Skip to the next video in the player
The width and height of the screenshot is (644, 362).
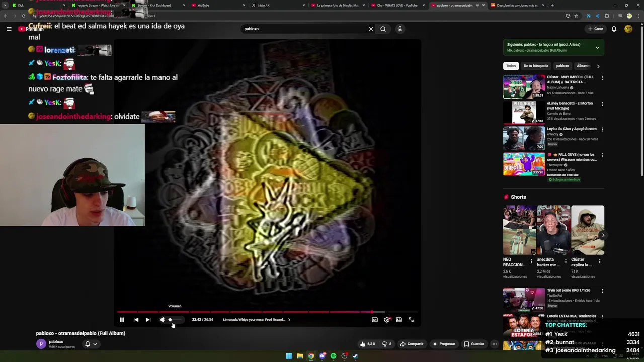[148, 320]
